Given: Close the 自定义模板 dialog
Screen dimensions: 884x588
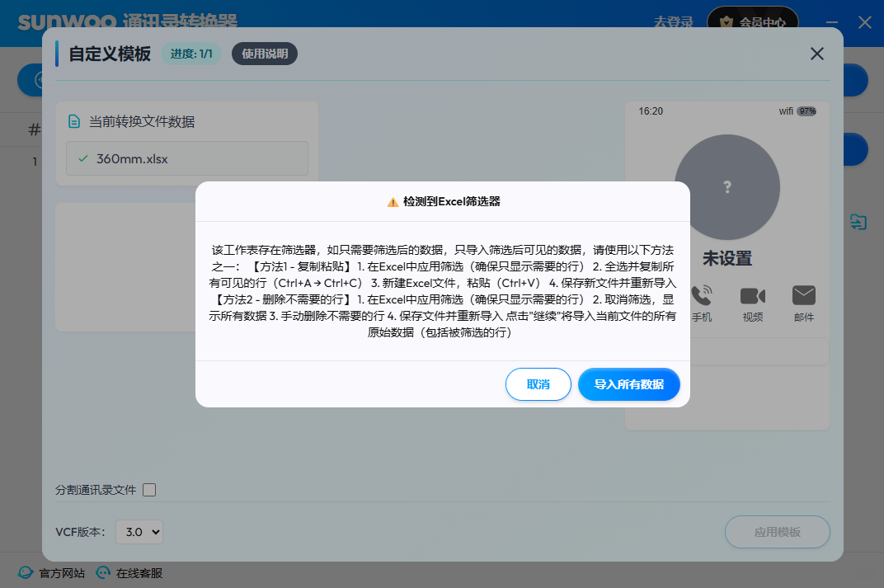Looking at the screenshot, I should point(816,54).
